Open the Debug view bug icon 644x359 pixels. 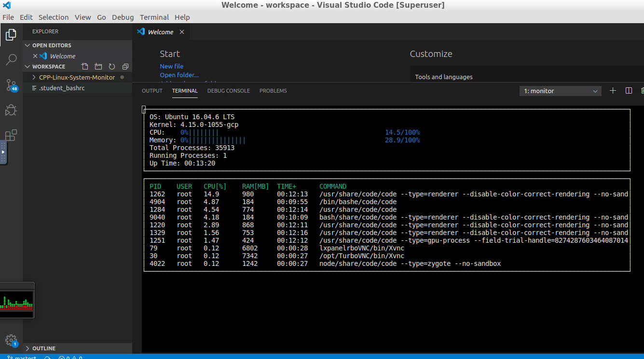pos(11,110)
